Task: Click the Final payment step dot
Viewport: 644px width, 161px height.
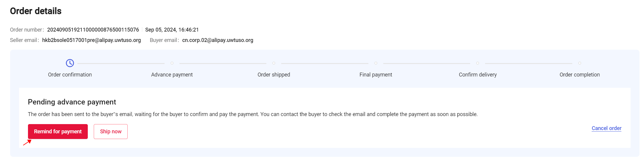Action: [376, 63]
